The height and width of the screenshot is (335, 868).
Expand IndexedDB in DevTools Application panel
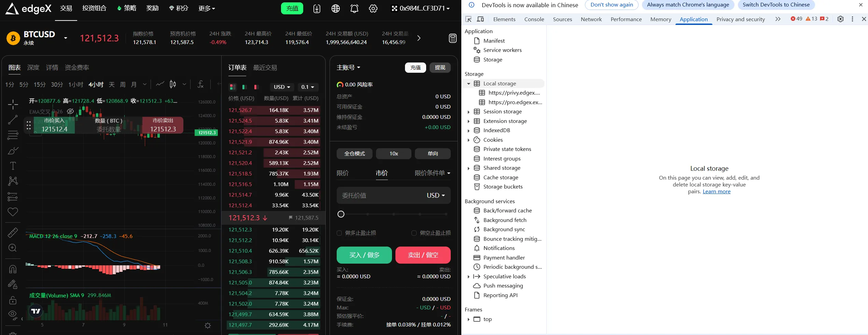[469, 130]
